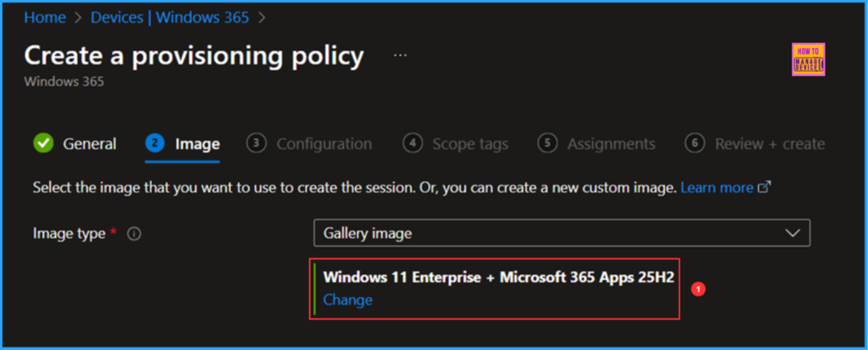868x350 pixels.
Task: Click the General step green checkmark icon
Action: (x=42, y=144)
